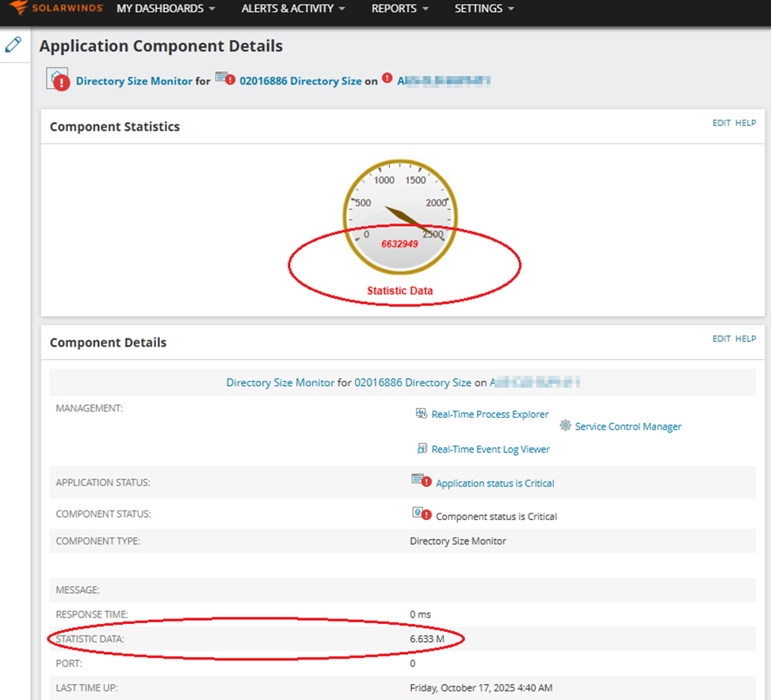Click the Service Control Manager gear icon
The height and width of the screenshot is (700, 771).
[566, 426]
